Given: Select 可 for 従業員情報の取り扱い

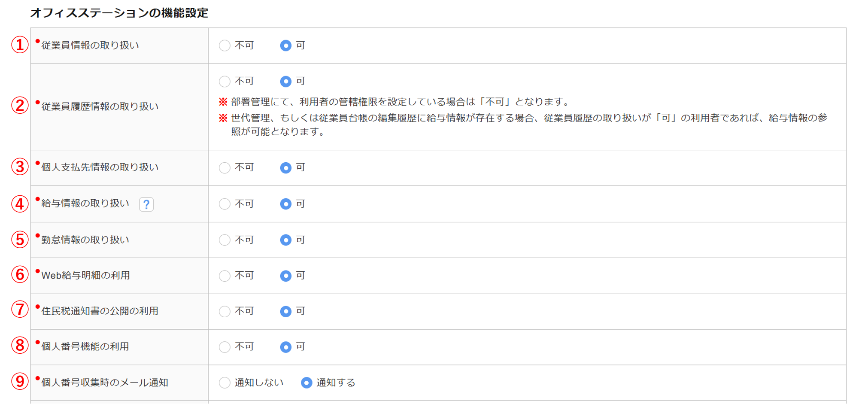Looking at the screenshot, I should pos(285,46).
